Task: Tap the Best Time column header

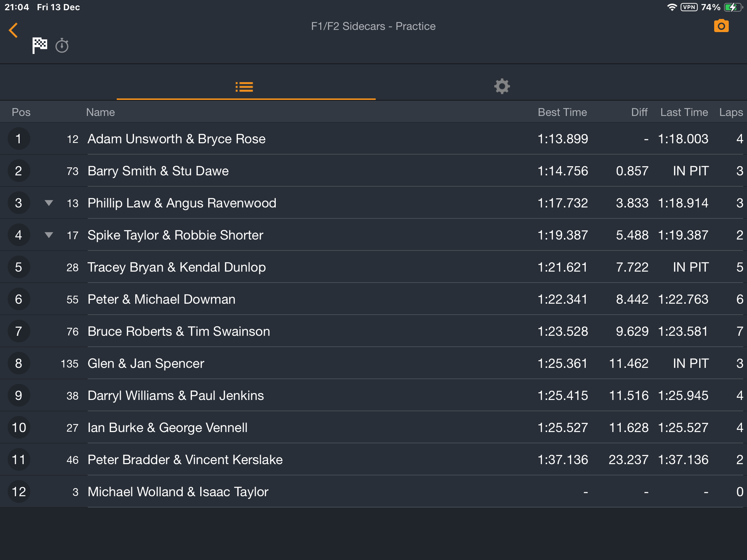Action: [x=562, y=112]
